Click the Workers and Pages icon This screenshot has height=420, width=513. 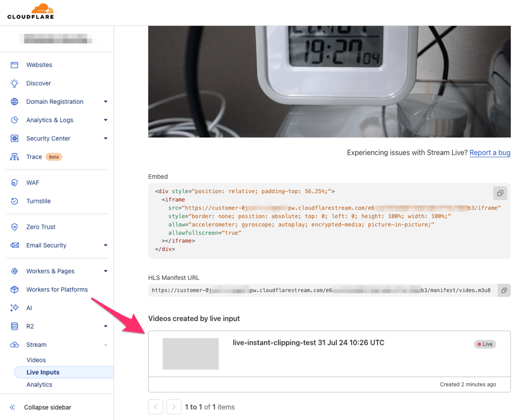(14, 271)
